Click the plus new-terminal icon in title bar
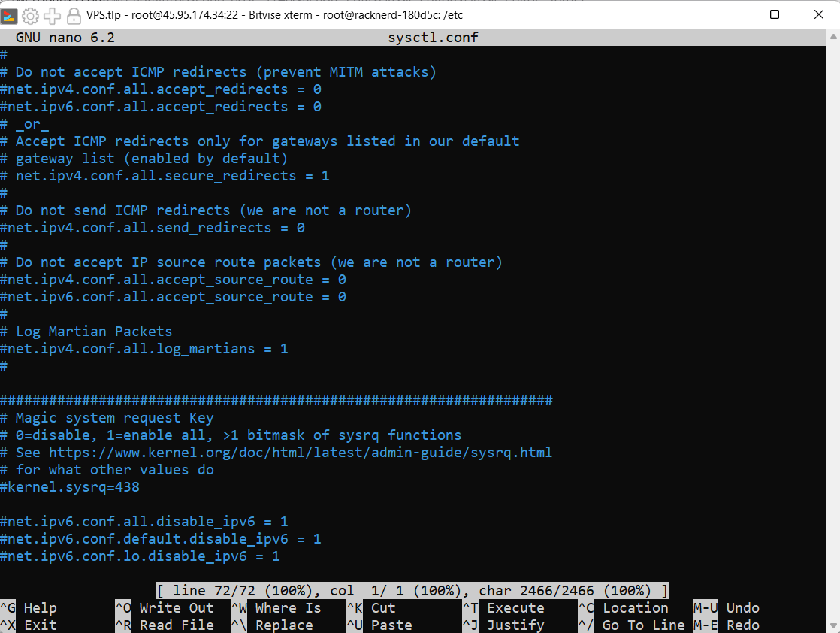The image size is (840, 633). (x=52, y=16)
